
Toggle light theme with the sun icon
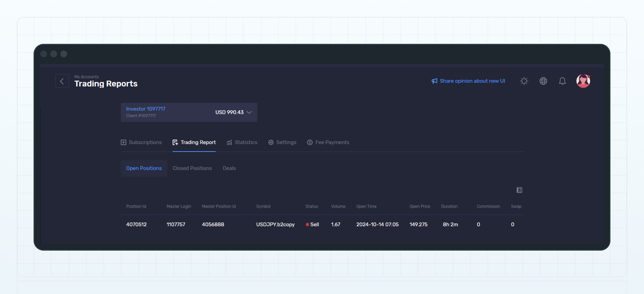[524, 81]
